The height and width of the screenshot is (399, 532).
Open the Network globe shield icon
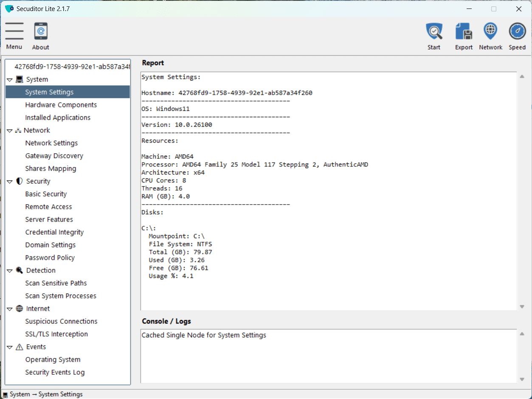[490, 31]
